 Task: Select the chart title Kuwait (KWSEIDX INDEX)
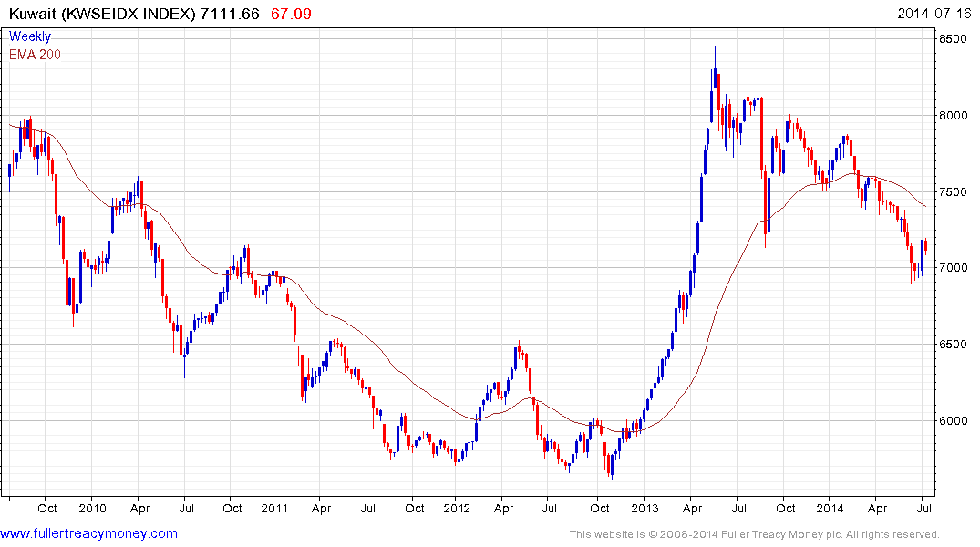(102, 14)
